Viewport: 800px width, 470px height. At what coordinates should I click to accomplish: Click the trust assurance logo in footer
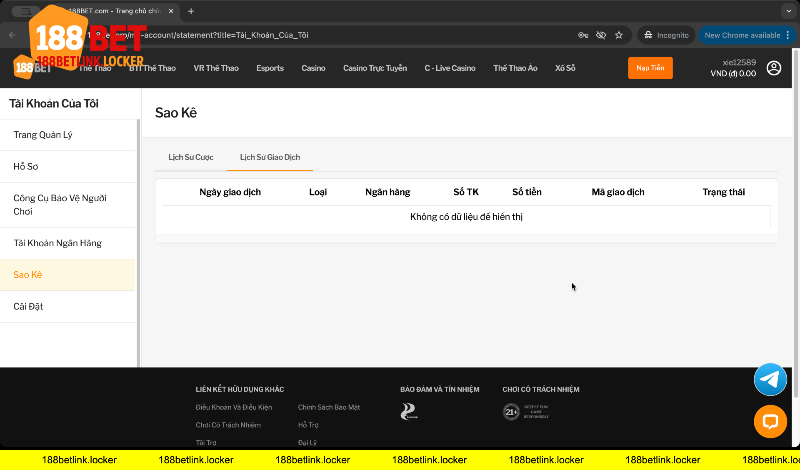tap(408, 411)
